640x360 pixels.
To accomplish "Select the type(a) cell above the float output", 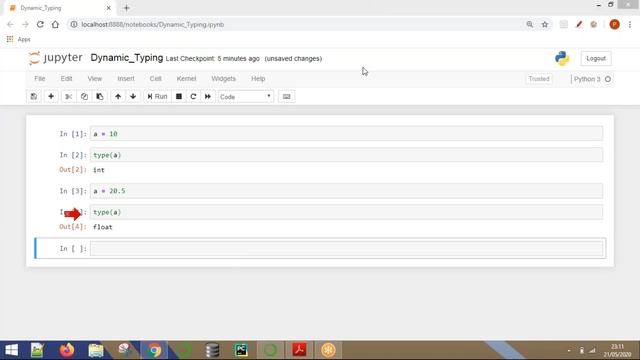I will 346,212.
